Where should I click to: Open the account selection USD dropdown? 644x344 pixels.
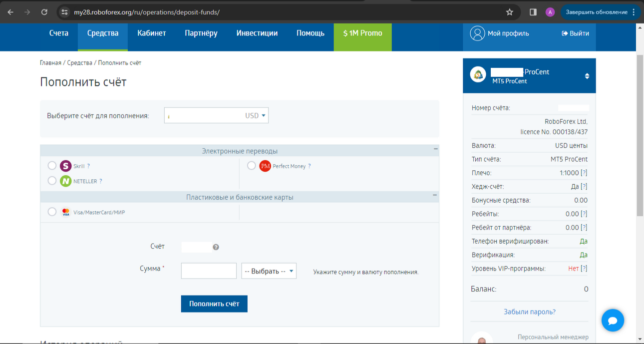pyautogui.click(x=216, y=115)
